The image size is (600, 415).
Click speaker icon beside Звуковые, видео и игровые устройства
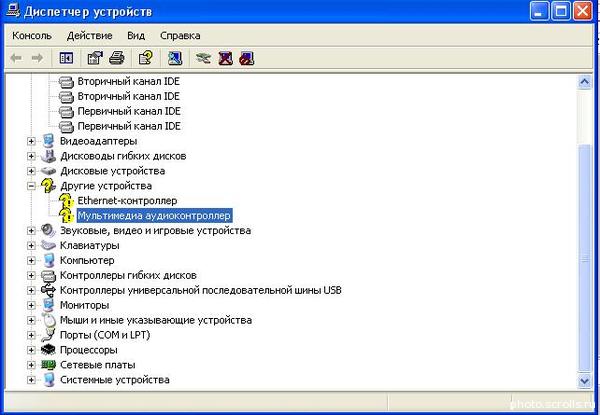pos(48,230)
